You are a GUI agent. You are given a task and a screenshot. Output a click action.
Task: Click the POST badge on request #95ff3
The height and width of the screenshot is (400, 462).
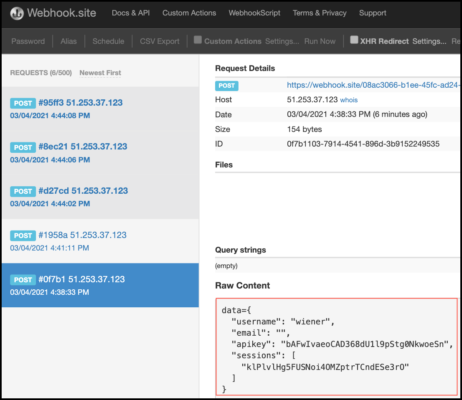coord(23,103)
